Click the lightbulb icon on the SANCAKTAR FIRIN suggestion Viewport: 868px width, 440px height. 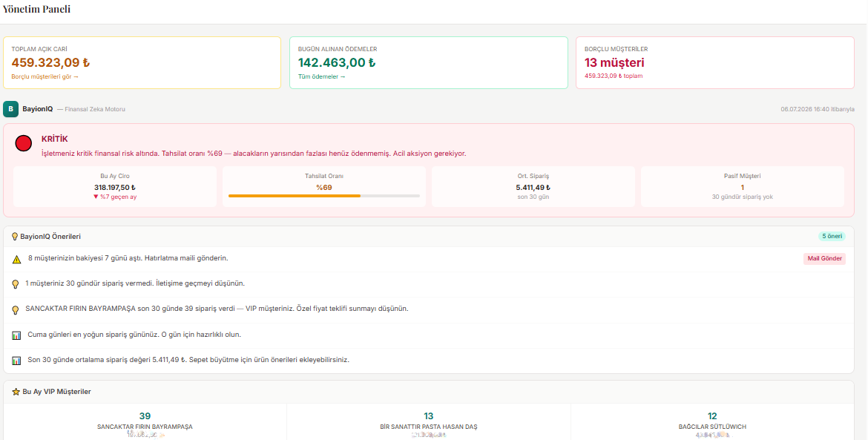(x=16, y=309)
